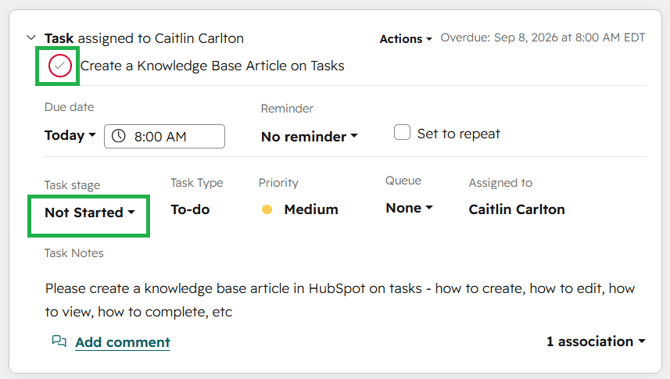The image size is (670, 379).
Task: Click the Add comment link
Action: tap(123, 342)
